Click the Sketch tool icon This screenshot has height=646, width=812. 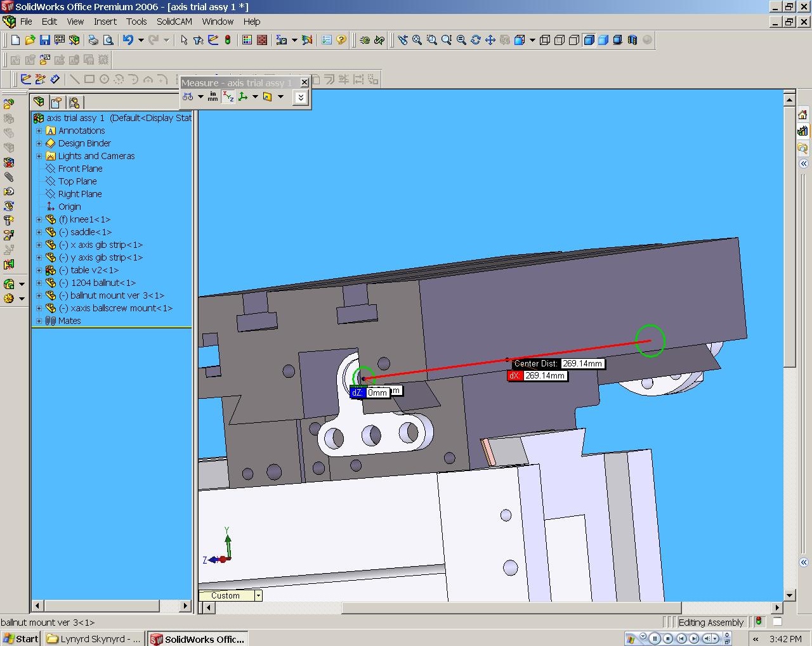pos(25,79)
